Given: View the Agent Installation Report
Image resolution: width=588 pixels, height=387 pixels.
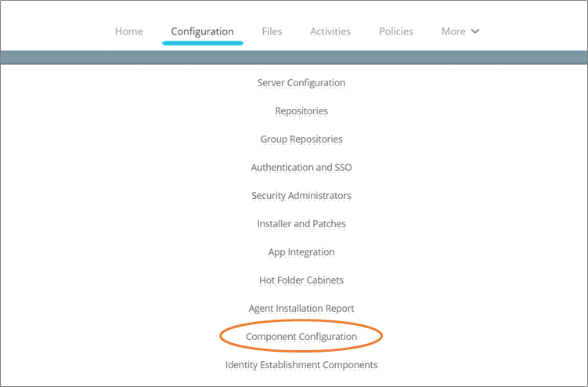Looking at the screenshot, I should point(301,308).
